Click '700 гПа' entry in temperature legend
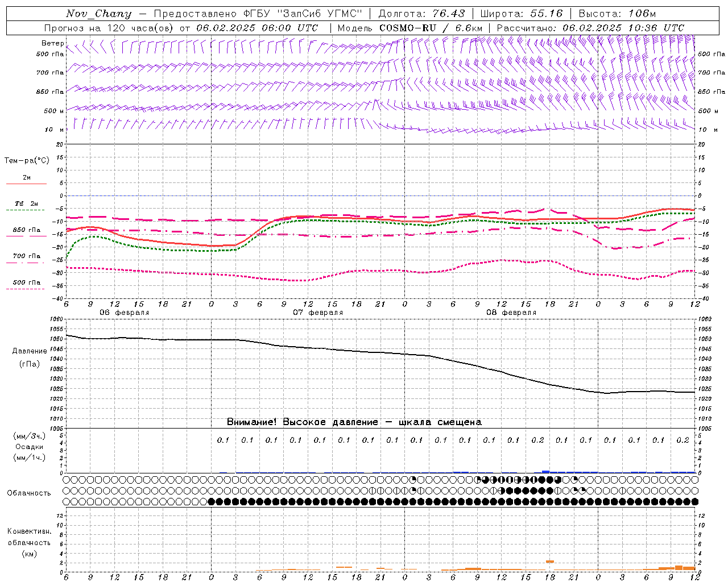 (x=27, y=256)
